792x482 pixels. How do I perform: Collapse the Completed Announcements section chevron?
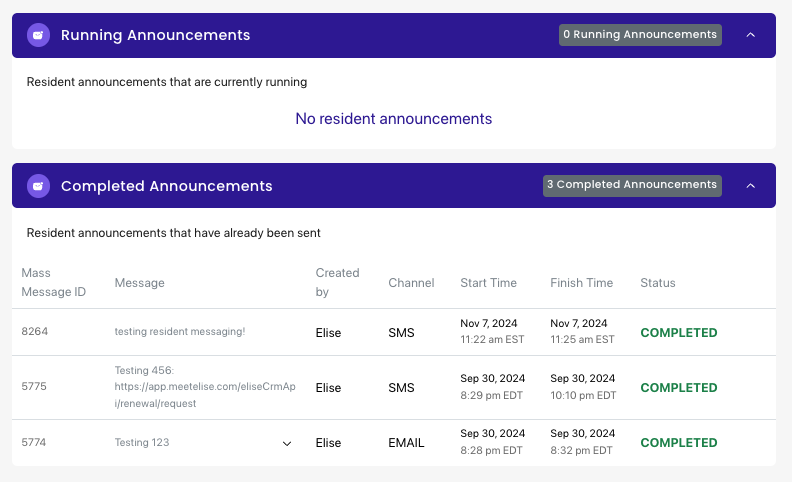click(751, 186)
